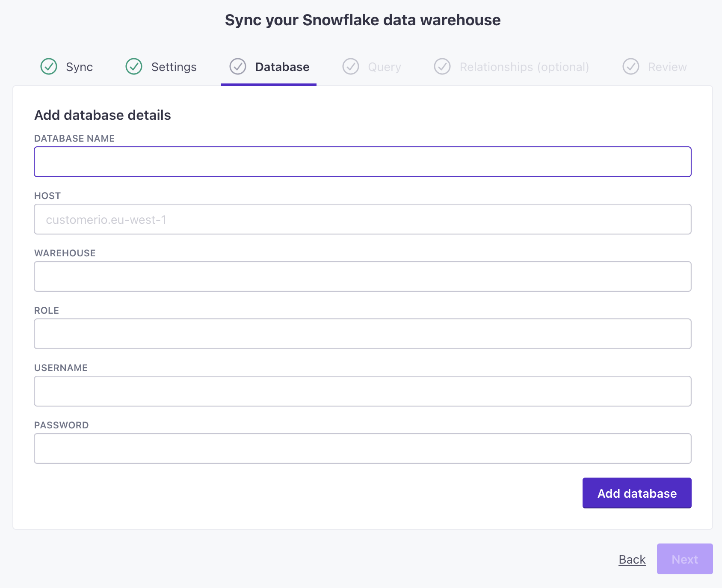Click the green checkmark icon beside Settings
The height and width of the screenshot is (588, 722).
coord(134,67)
